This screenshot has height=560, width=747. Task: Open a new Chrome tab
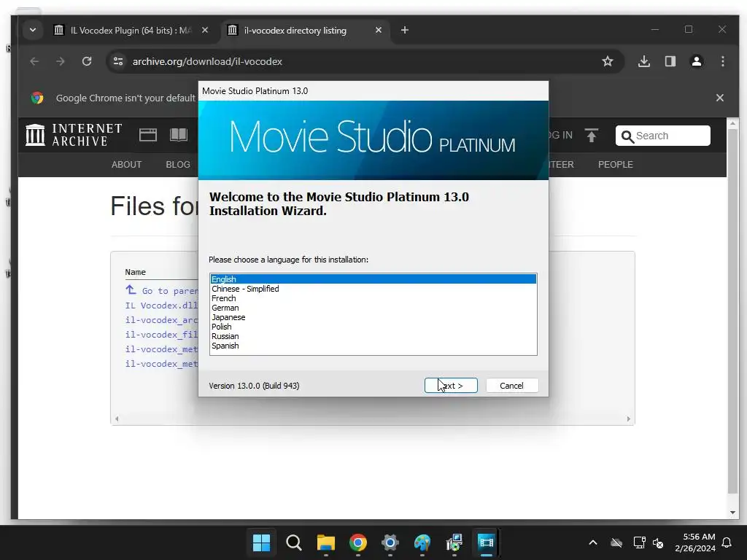pos(404,30)
